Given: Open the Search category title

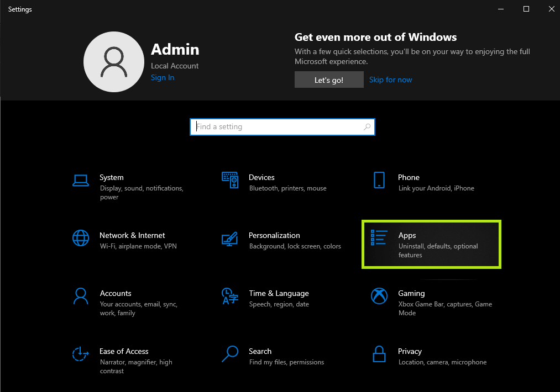Looking at the screenshot, I should pos(260,351).
